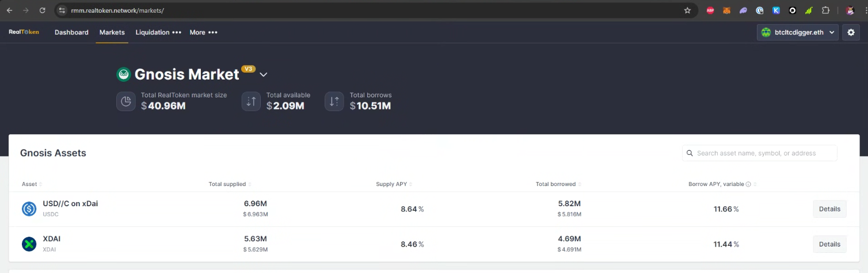Screen dimensions: 868x273
Task: Sort by Asset column header
Action: click(x=32, y=184)
